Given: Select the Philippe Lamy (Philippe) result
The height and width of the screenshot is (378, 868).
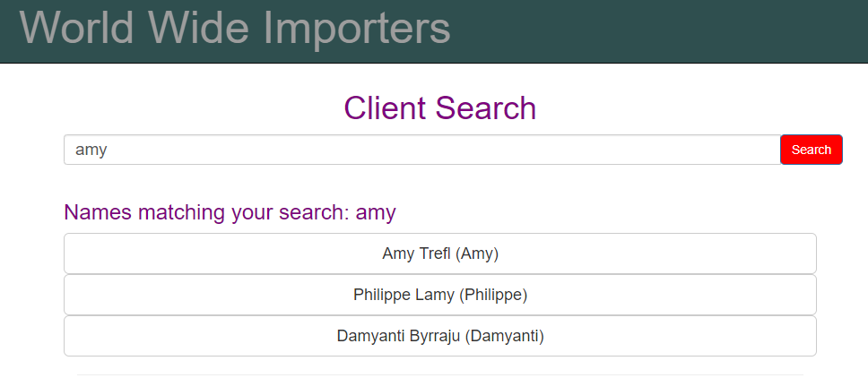Looking at the screenshot, I should [x=440, y=295].
